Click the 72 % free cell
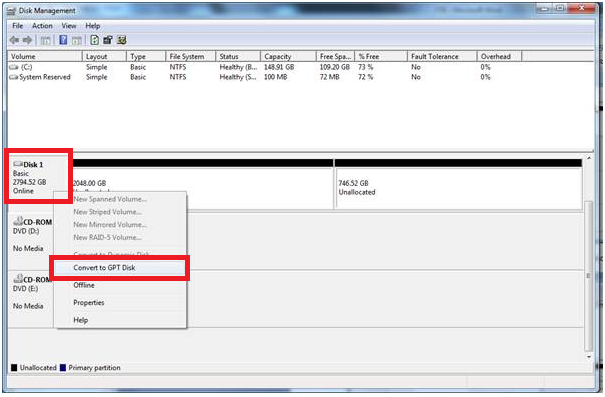The height and width of the screenshot is (397, 605). 365,77
